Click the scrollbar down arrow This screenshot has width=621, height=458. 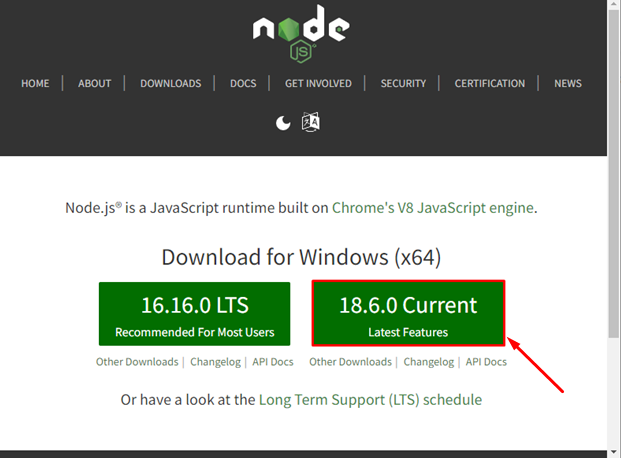pos(614,452)
